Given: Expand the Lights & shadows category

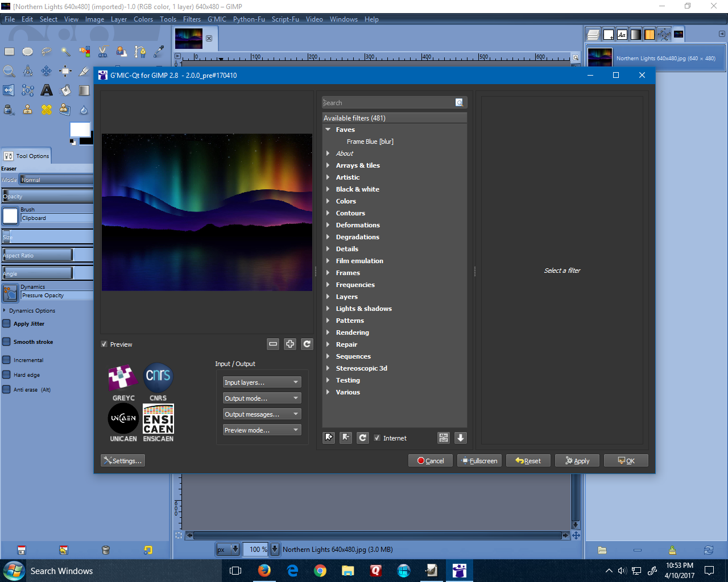Looking at the screenshot, I should (x=328, y=309).
